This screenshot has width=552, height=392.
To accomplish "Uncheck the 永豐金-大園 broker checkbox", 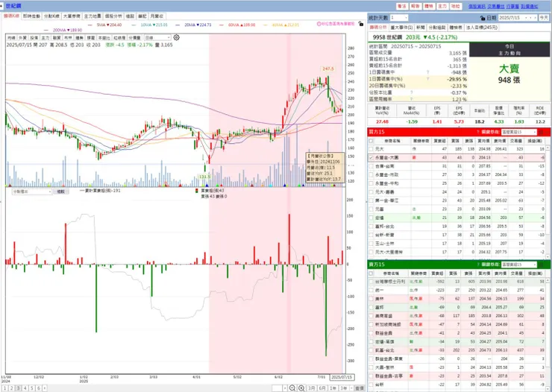I will (x=371, y=158).
